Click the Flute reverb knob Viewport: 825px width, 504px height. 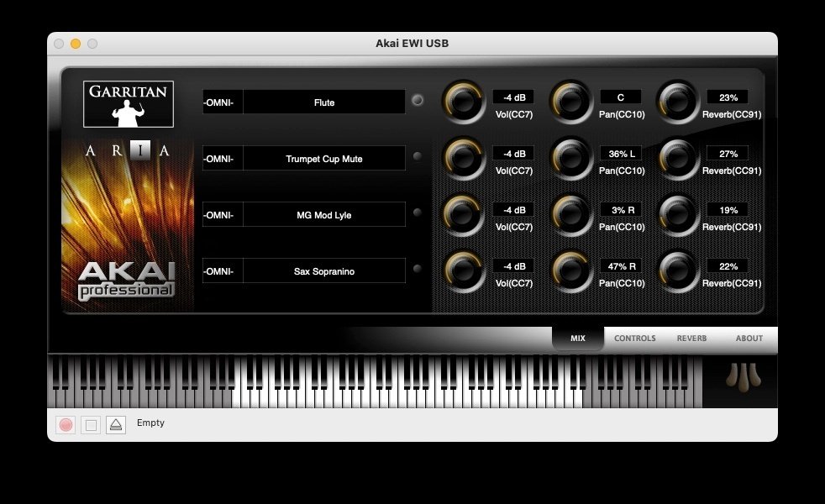(678, 102)
